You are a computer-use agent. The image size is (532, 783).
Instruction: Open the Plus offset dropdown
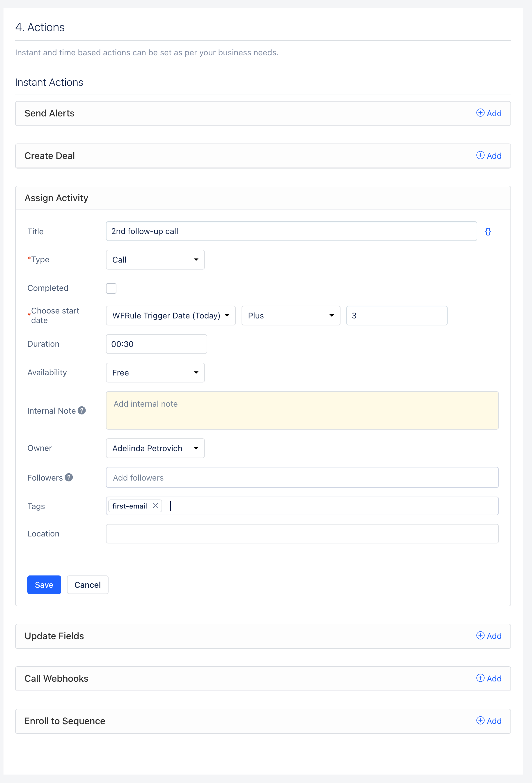coord(291,316)
